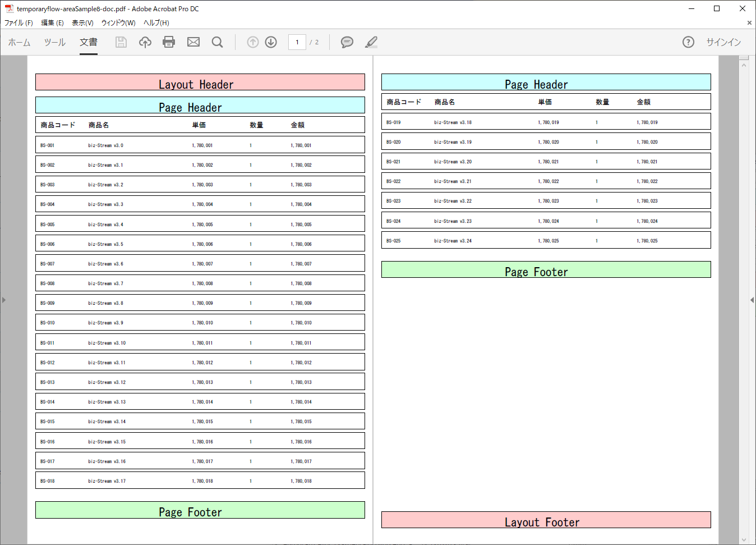
Task: Click the 1,780,012 unit price in BS-012 row
Action: (x=202, y=363)
